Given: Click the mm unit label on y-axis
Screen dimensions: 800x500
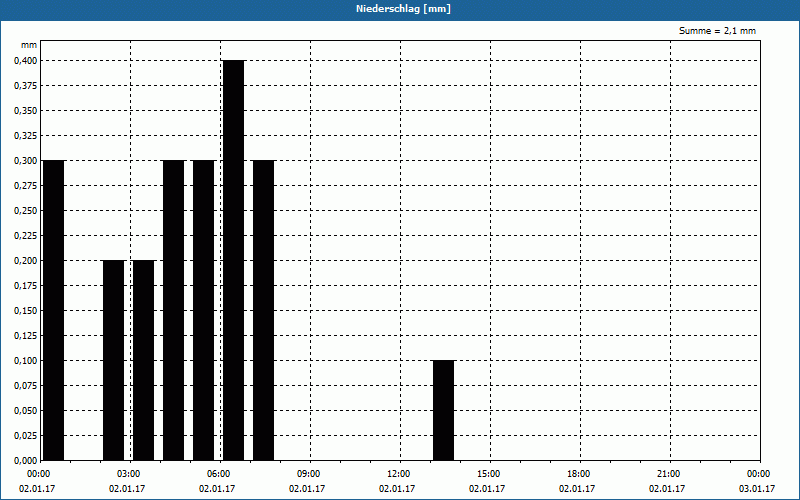Looking at the screenshot, I should click(x=29, y=45).
